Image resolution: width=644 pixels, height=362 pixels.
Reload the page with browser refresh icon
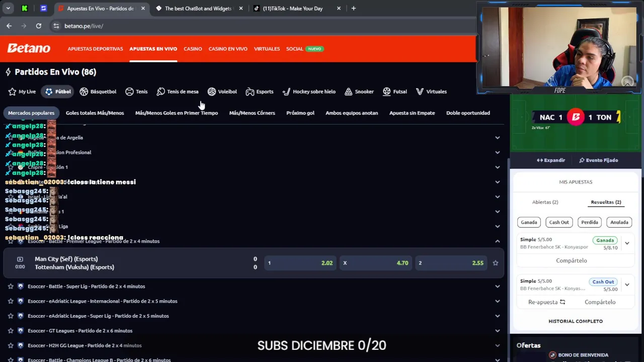(38, 26)
